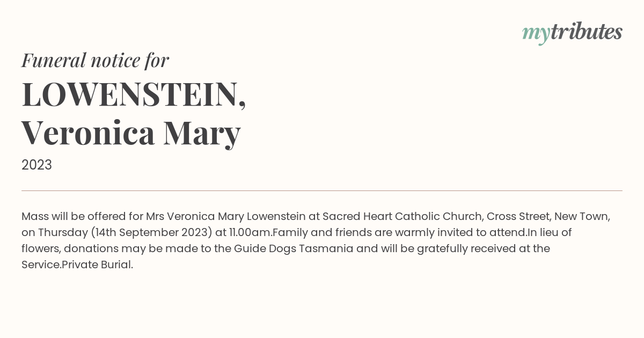The width and height of the screenshot is (644, 338).
Task: Click the 'Mass will be offered' opening words
Action: point(74,216)
